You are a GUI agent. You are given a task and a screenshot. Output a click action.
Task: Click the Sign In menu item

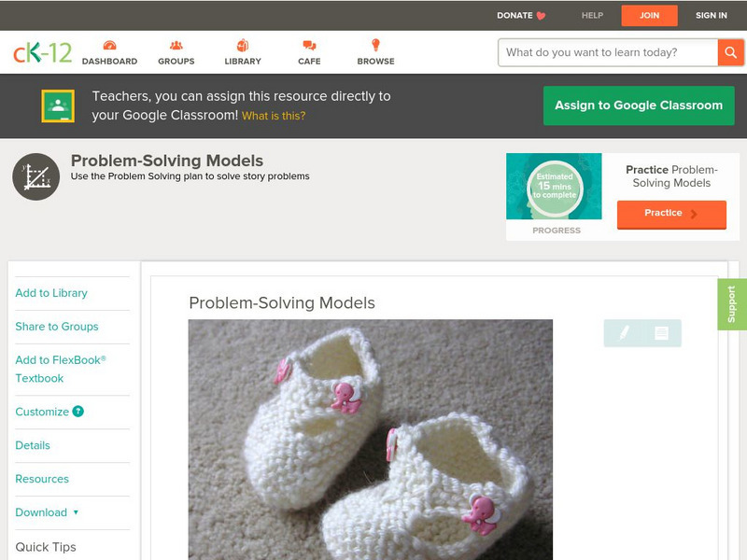pyautogui.click(x=712, y=16)
